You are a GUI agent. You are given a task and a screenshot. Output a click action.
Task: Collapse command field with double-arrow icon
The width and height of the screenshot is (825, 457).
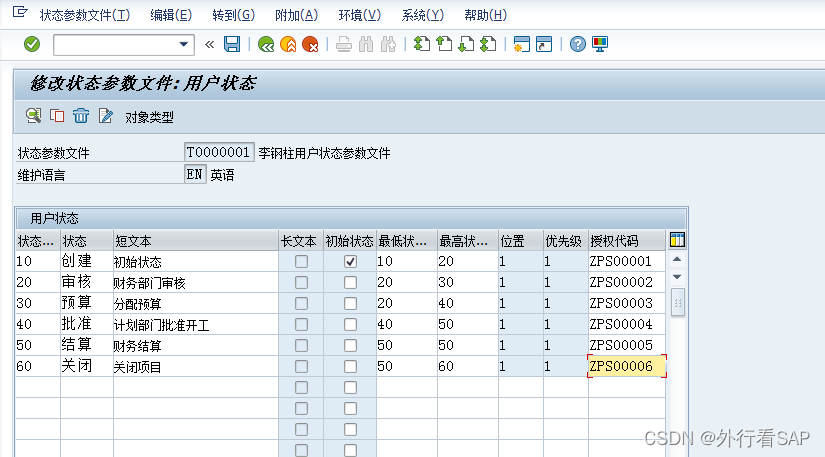click(x=209, y=44)
